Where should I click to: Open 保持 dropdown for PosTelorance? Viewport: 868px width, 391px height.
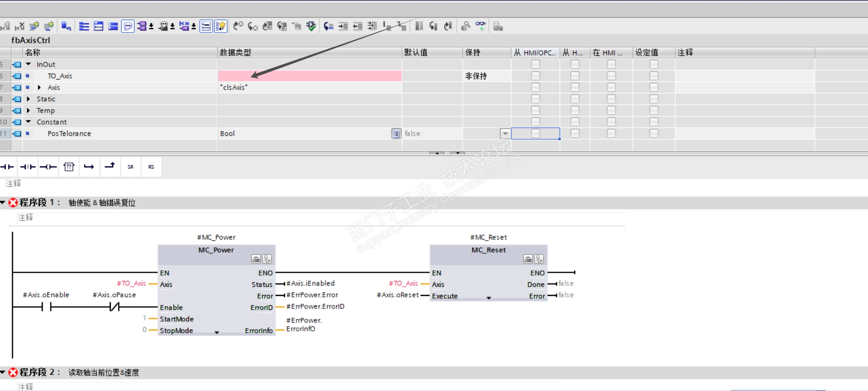coord(505,134)
